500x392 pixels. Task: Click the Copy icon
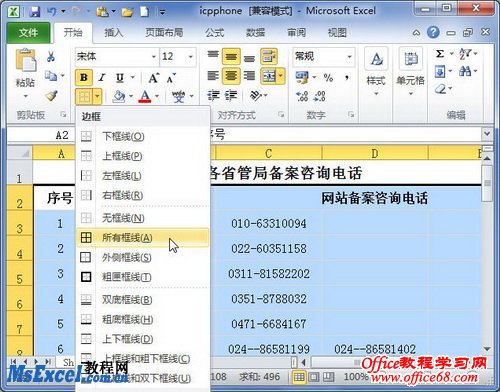point(51,76)
